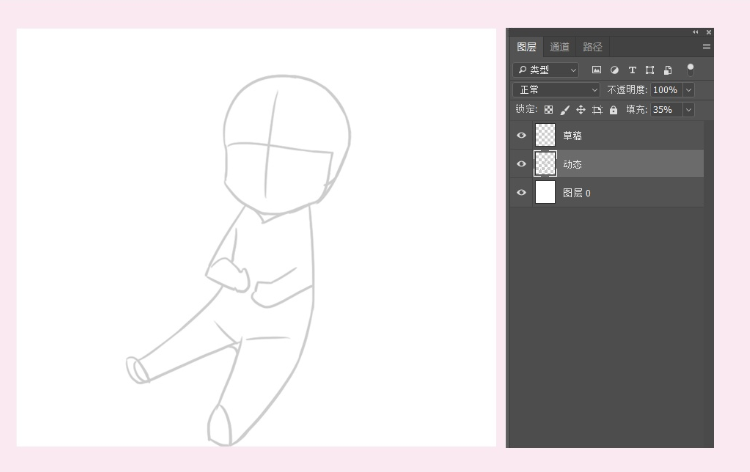This screenshot has height=472, width=750.
Task: Click the adjustment layer filter icon
Action: coord(614,70)
